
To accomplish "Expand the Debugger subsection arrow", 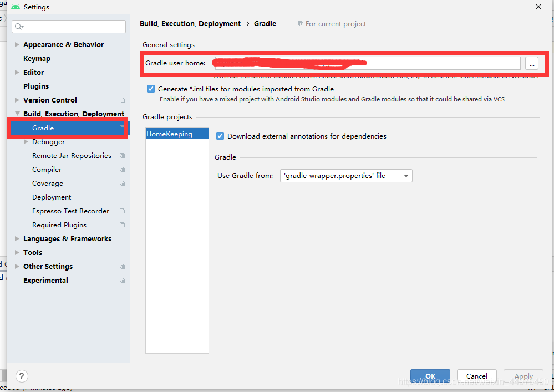I will pos(26,141).
